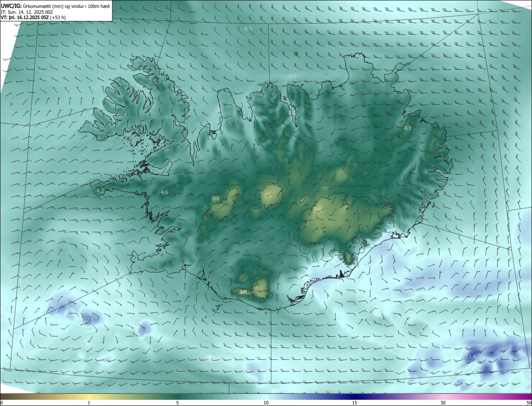Image resolution: width=532 pixels, height=406 pixels.
Task: Click the 11.3 value label
Action: click(470, 293)
